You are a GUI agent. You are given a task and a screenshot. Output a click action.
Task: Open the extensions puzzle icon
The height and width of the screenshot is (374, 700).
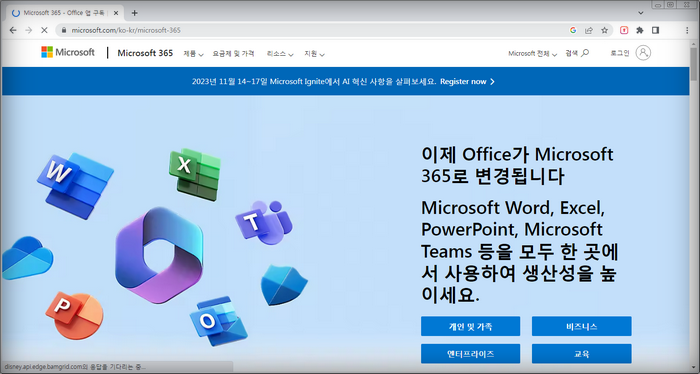pos(640,30)
